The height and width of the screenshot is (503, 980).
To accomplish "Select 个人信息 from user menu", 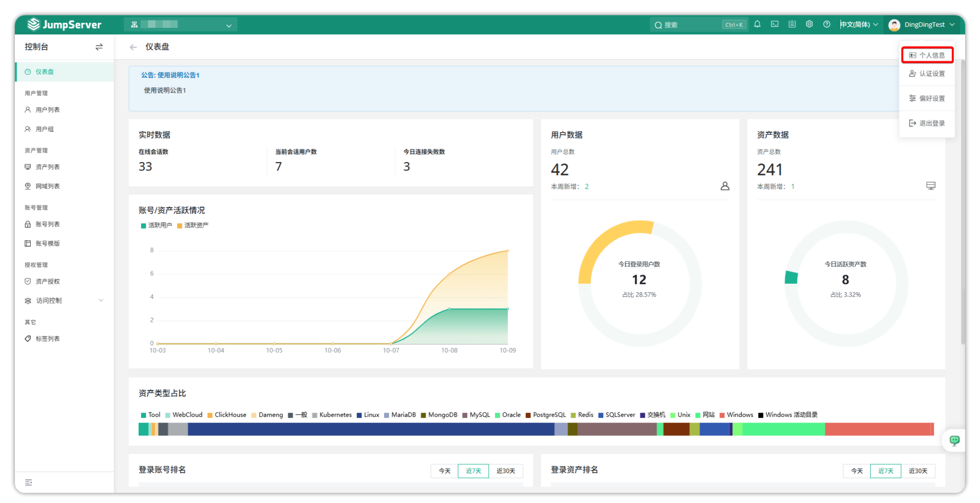I will (927, 55).
